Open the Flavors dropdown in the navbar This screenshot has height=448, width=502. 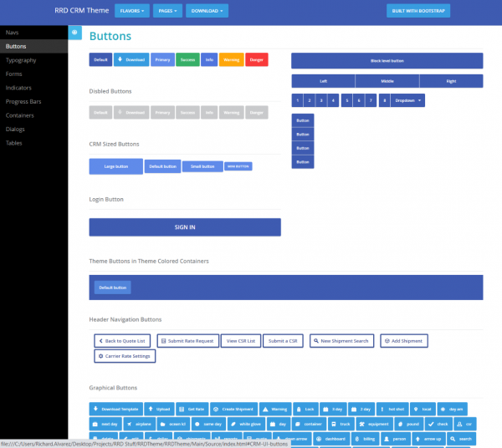click(x=132, y=12)
